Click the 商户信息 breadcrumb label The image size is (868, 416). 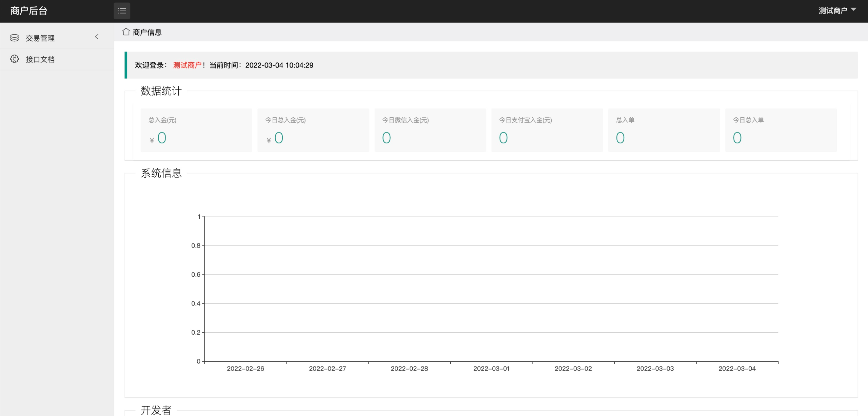147,32
